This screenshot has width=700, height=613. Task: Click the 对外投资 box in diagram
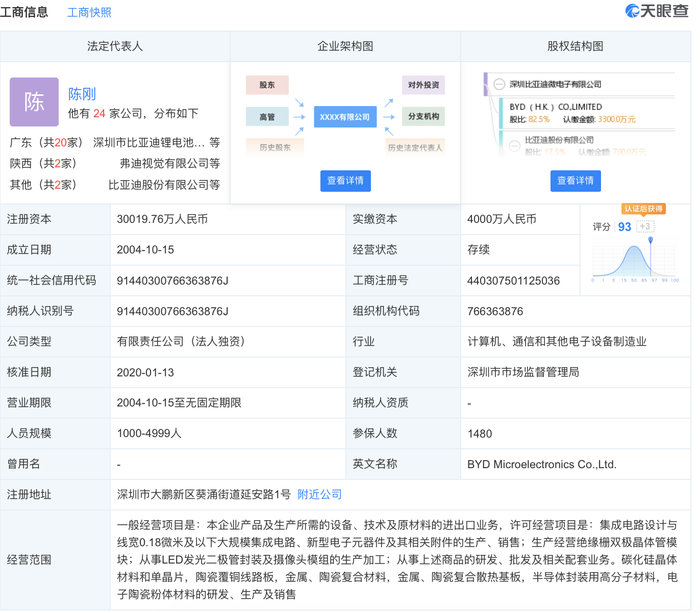(x=423, y=85)
